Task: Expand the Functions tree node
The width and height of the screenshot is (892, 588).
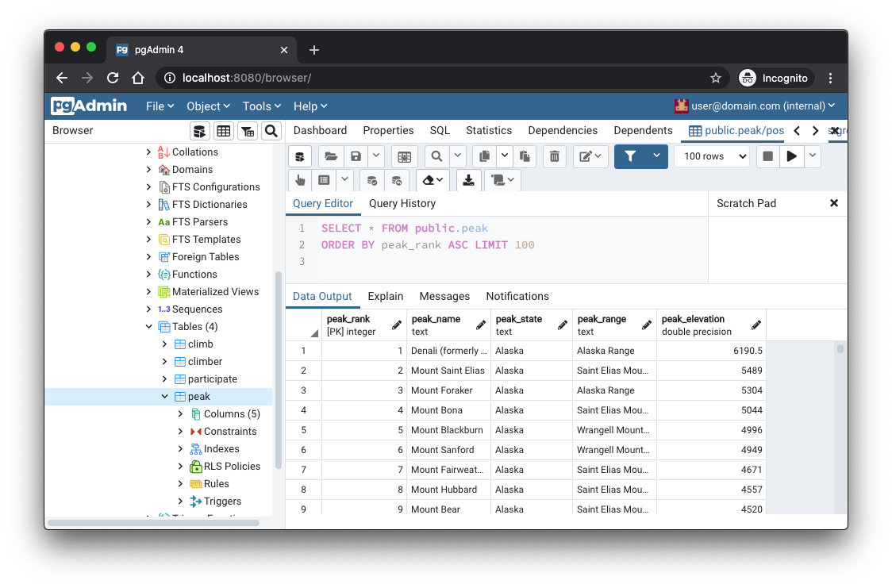Action: point(148,275)
